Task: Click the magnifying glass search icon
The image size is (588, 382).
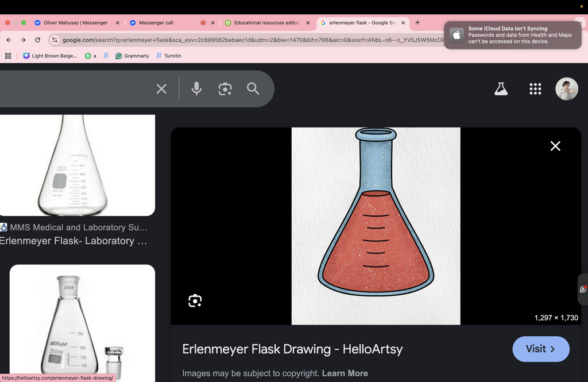Action: pos(253,89)
